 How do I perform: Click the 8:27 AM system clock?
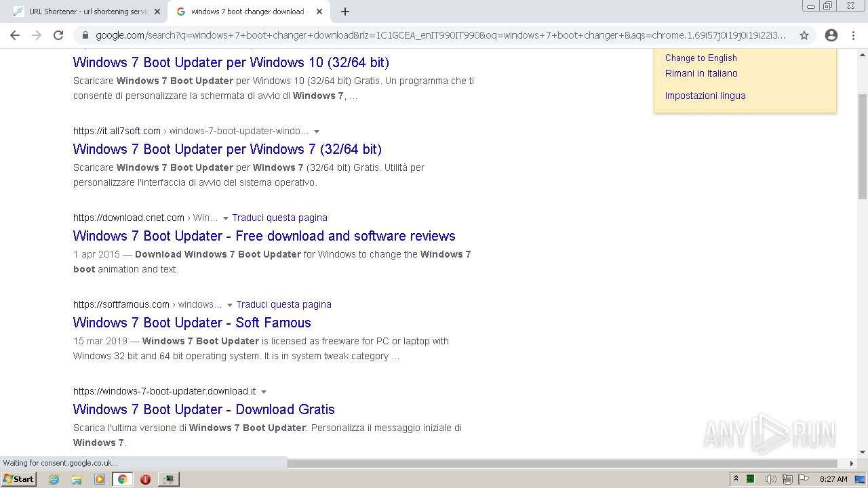click(x=833, y=479)
